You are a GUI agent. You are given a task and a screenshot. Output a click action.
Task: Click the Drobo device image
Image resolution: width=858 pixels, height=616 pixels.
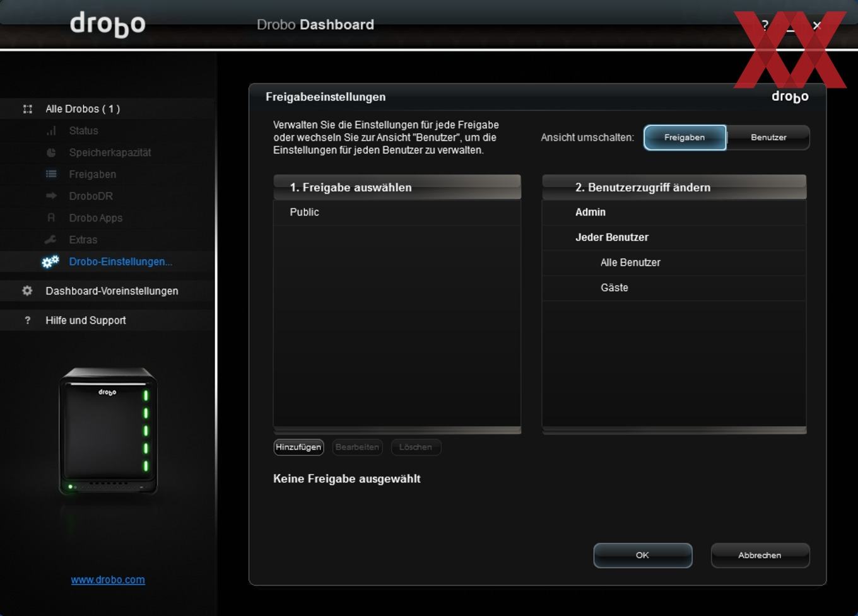pos(108,431)
